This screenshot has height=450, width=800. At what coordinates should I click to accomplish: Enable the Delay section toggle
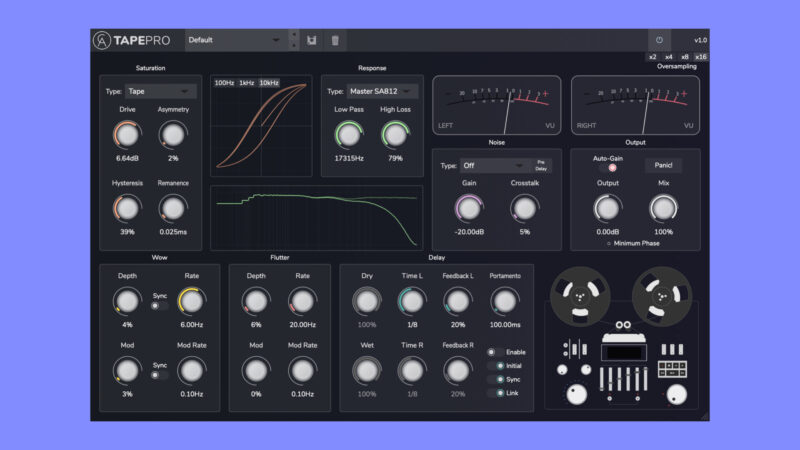tap(491, 352)
